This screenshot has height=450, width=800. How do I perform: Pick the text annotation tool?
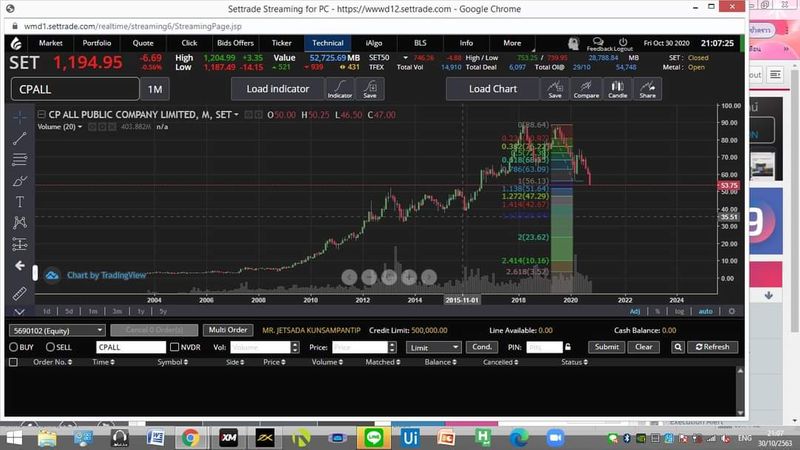pos(20,201)
